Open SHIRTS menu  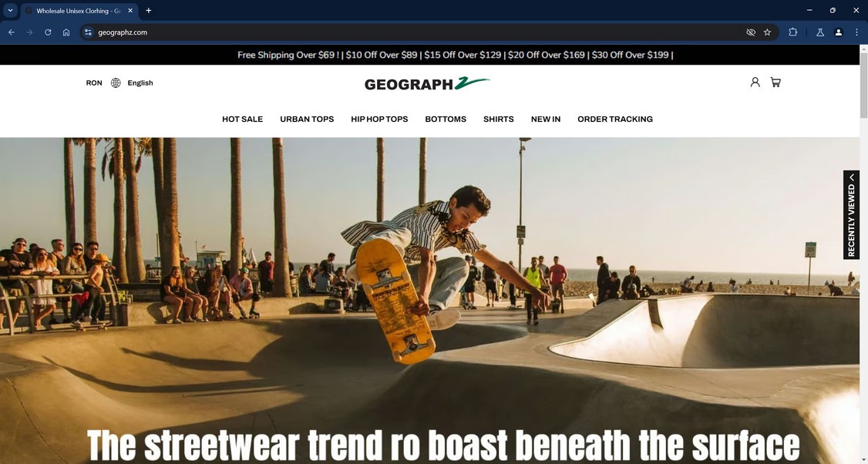tap(498, 119)
